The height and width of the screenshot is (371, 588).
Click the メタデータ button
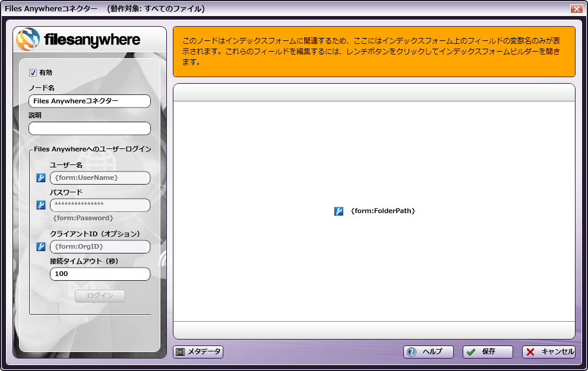[198, 352]
